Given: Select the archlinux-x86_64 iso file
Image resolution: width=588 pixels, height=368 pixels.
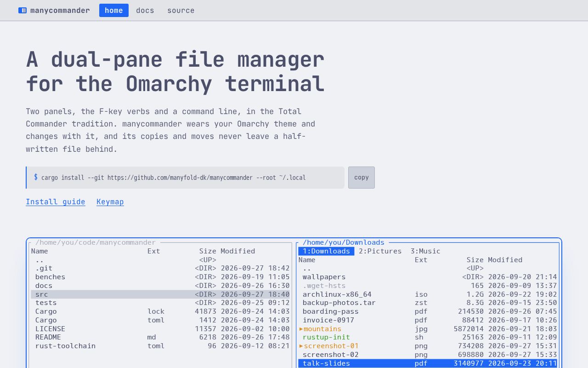Looking at the screenshot, I should coord(428,294).
